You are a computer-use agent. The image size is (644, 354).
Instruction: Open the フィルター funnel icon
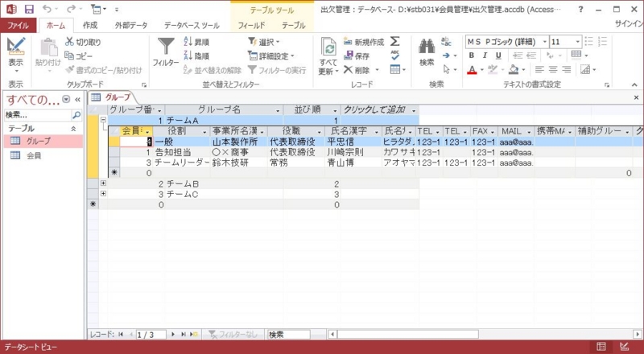(166, 47)
